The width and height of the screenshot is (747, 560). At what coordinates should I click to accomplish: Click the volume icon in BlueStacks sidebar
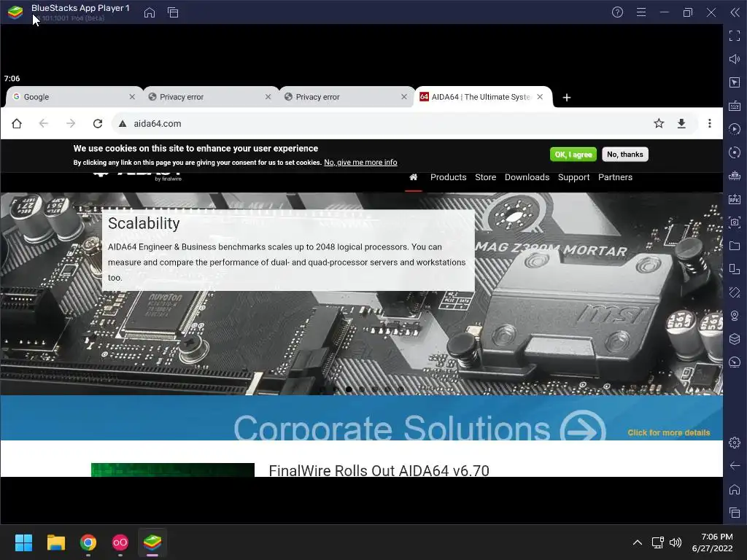click(735, 59)
